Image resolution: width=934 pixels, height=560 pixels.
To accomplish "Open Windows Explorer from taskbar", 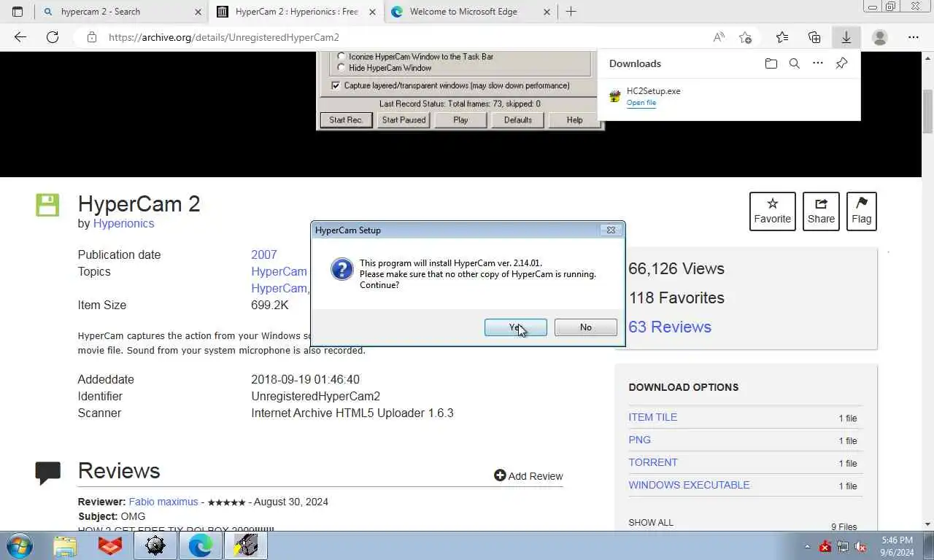I will (65, 545).
